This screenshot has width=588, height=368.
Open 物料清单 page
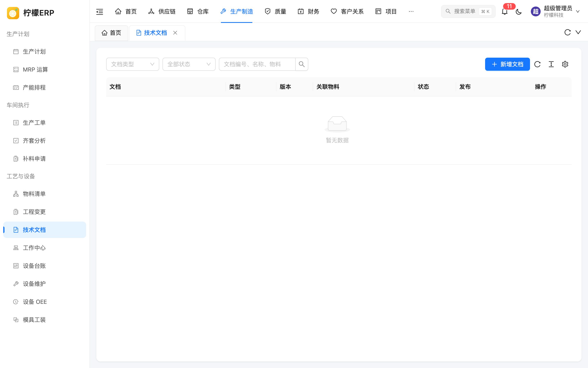[x=45, y=194]
